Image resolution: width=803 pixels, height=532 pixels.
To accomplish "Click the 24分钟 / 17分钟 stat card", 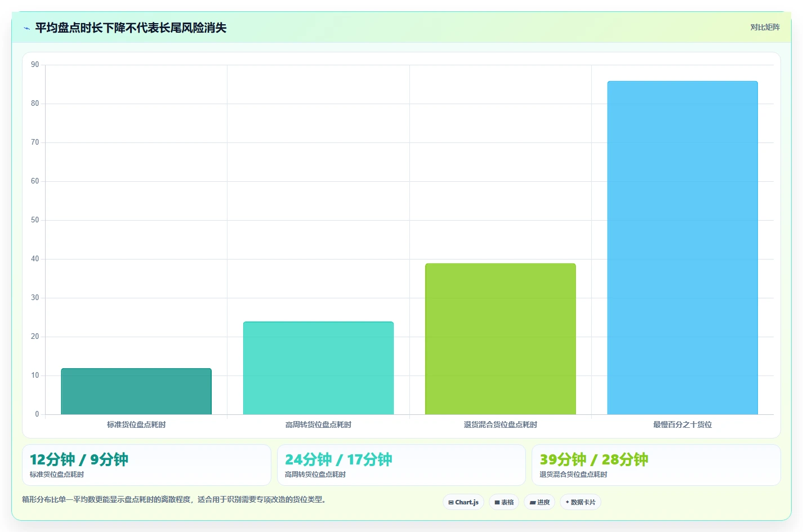I will coord(401,465).
